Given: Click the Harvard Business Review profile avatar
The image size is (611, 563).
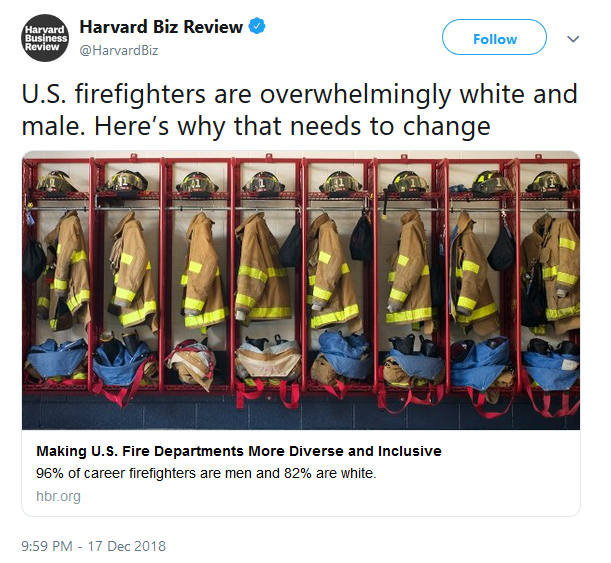Looking at the screenshot, I should click(x=45, y=38).
